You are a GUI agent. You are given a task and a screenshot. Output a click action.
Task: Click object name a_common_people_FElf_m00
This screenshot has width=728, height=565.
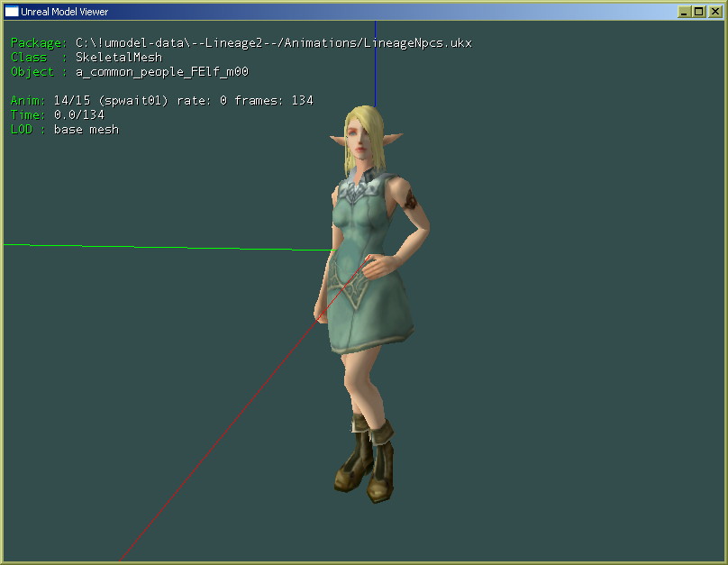[162, 71]
